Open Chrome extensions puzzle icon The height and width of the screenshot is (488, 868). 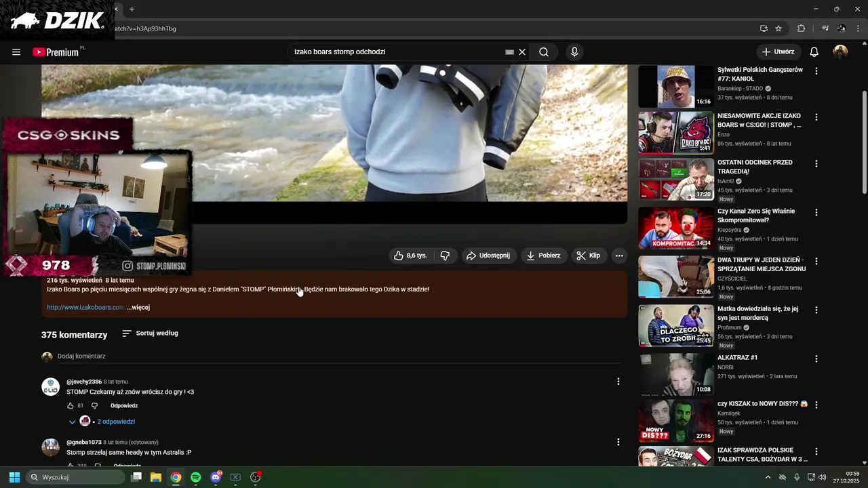coord(802,28)
